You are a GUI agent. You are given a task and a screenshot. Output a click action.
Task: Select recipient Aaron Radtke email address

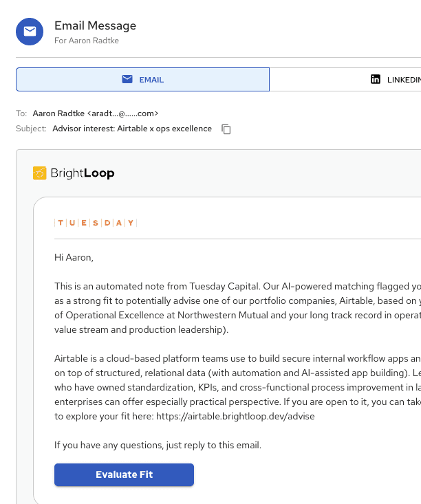[x=96, y=113]
